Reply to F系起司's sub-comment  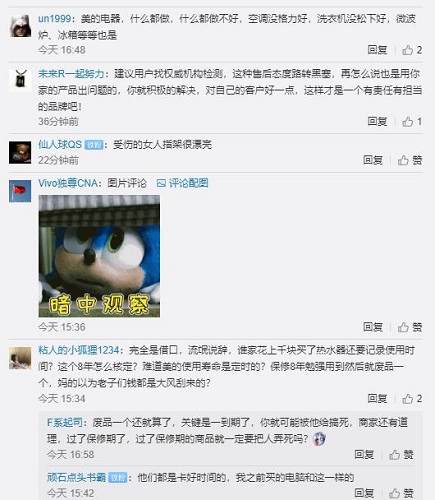point(364,454)
